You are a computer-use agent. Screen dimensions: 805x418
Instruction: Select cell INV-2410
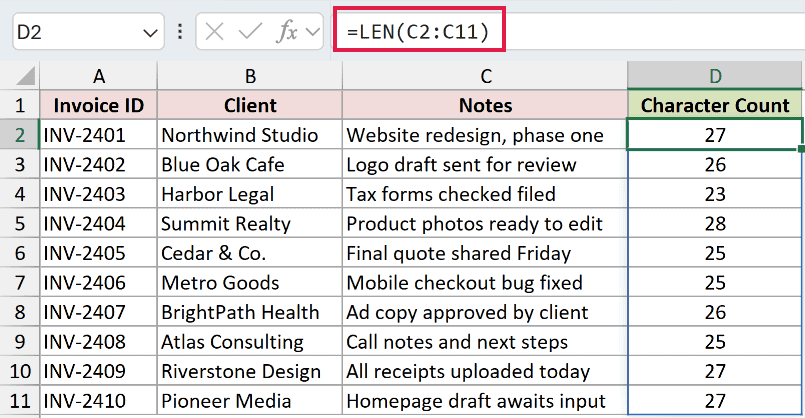99,401
